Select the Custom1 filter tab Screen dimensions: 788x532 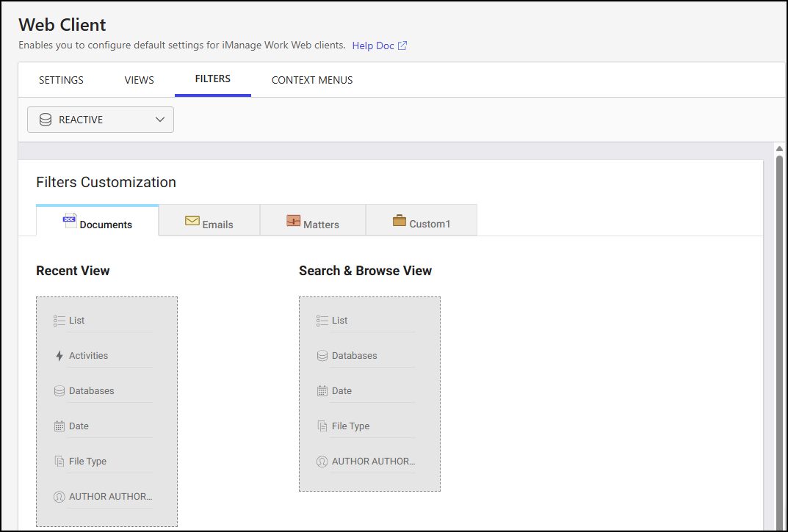coord(421,221)
